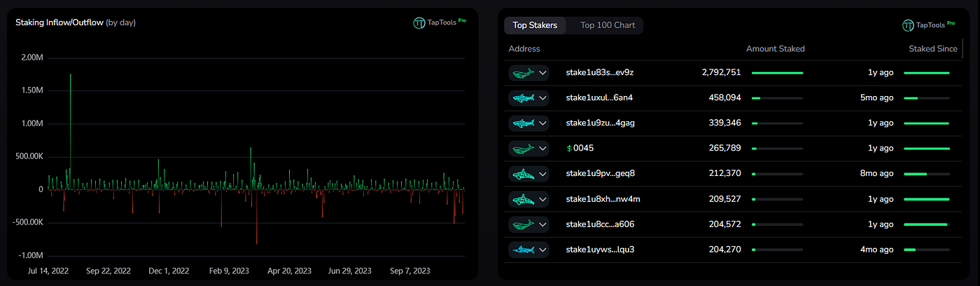980x286 pixels.
Task: Open address stake1uxul...6an4
Action: tap(599, 97)
